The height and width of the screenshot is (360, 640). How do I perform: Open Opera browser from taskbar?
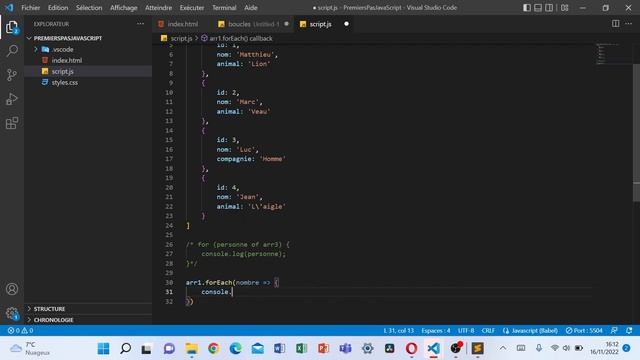click(411, 349)
